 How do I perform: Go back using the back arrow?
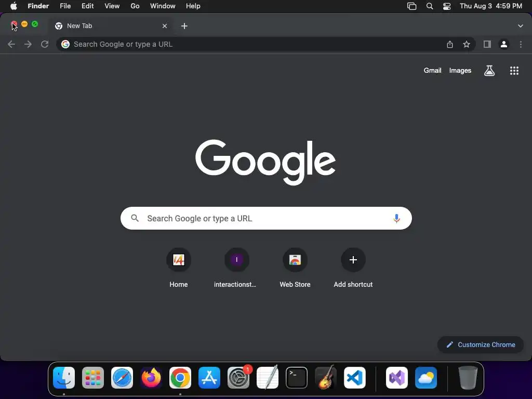[x=11, y=44]
